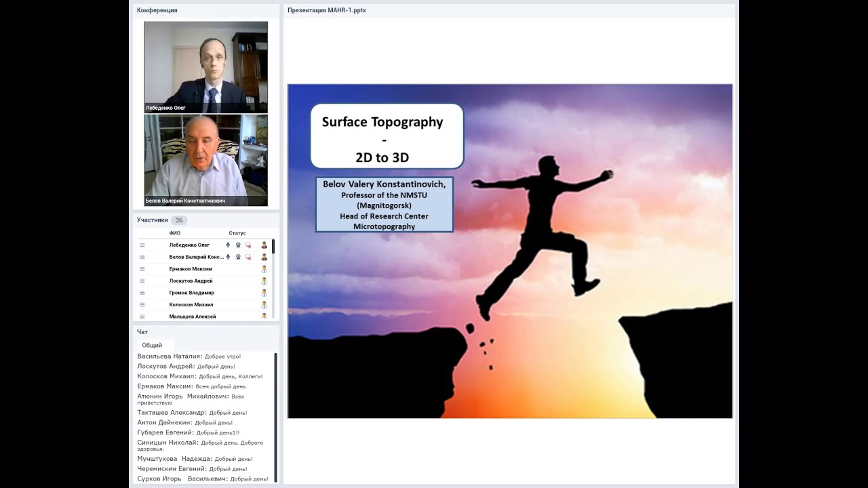Select participant name Малышев Алексей
This screenshot has width=868, height=488.
pos(193,317)
